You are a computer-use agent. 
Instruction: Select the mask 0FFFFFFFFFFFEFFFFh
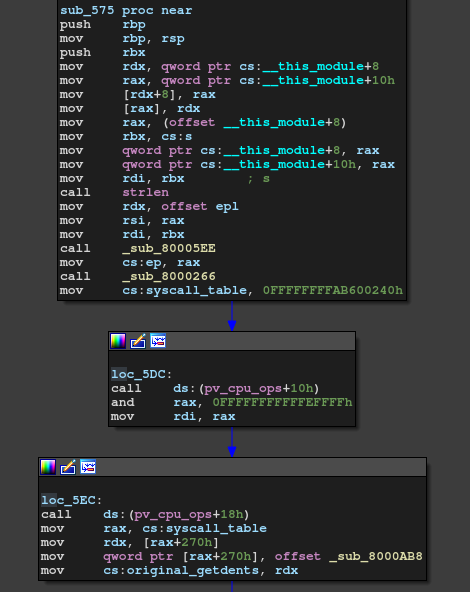pyautogui.click(x=282, y=402)
